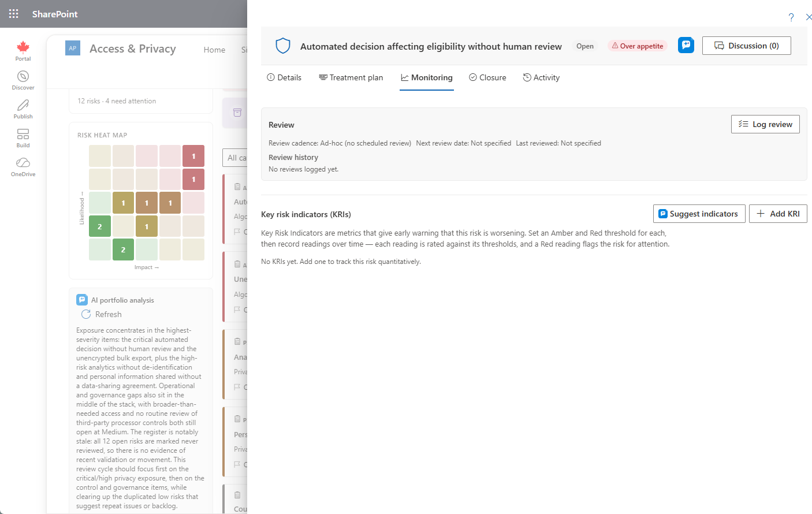Click 'No reviews logged yet.' text

pos(304,169)
